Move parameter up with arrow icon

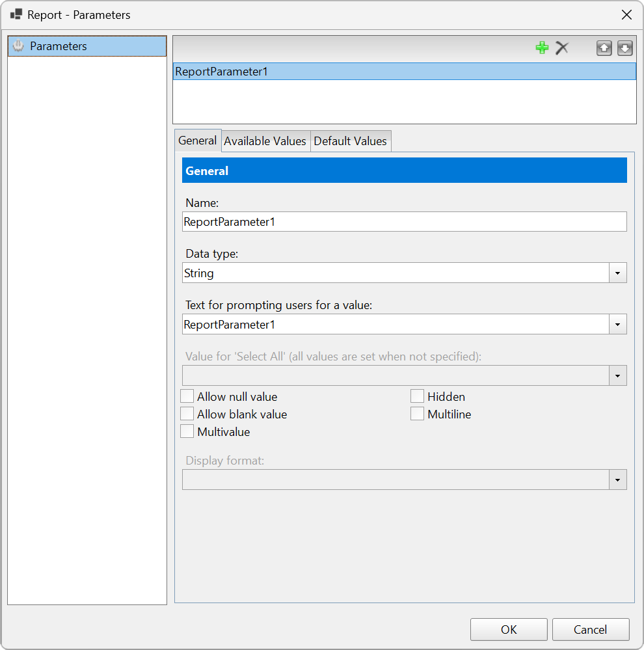click(604, 48)
